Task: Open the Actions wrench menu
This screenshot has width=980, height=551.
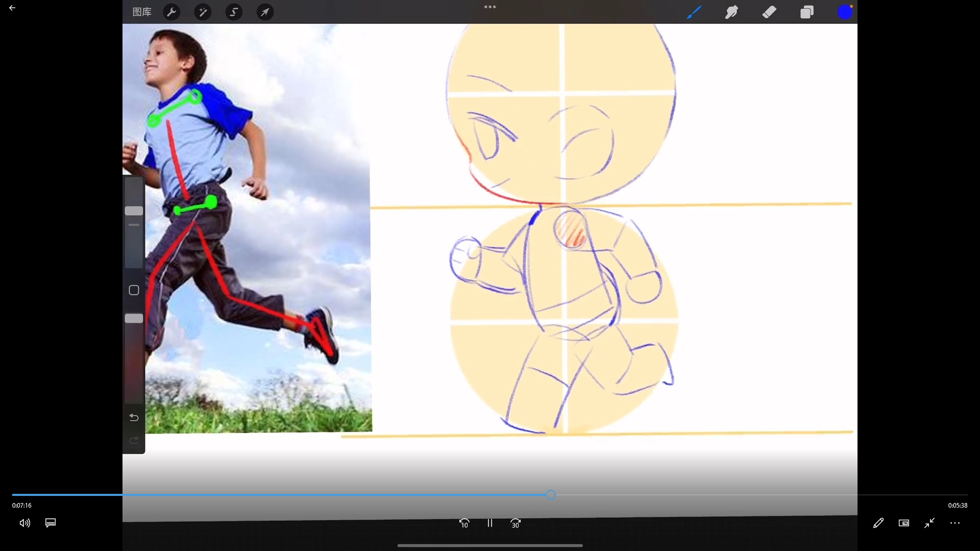Action: pyautogui.click(x=171, y=12)
